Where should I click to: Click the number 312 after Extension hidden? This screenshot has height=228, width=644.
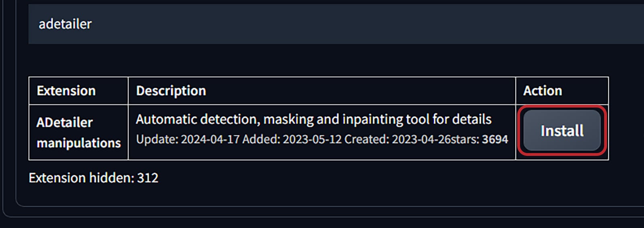(148, 178)
